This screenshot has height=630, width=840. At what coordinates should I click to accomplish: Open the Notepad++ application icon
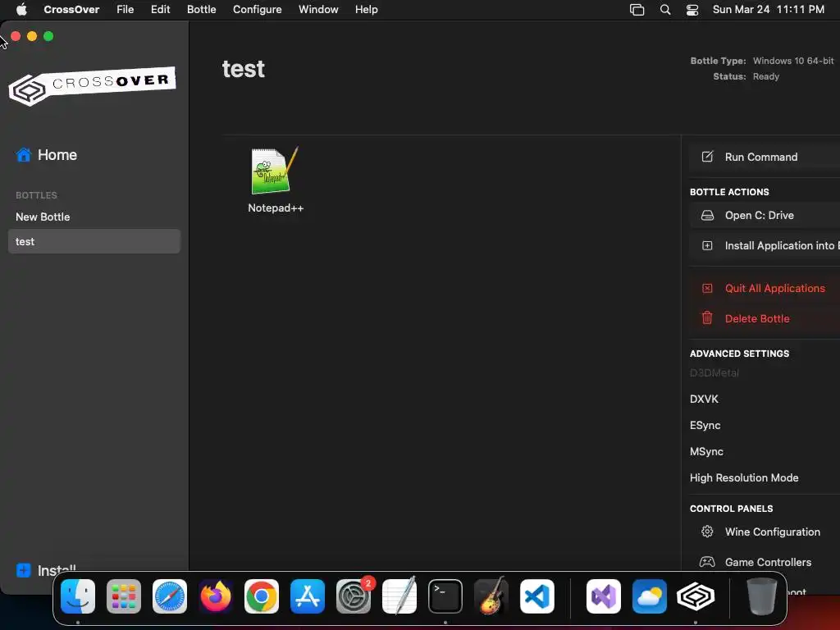275,171
